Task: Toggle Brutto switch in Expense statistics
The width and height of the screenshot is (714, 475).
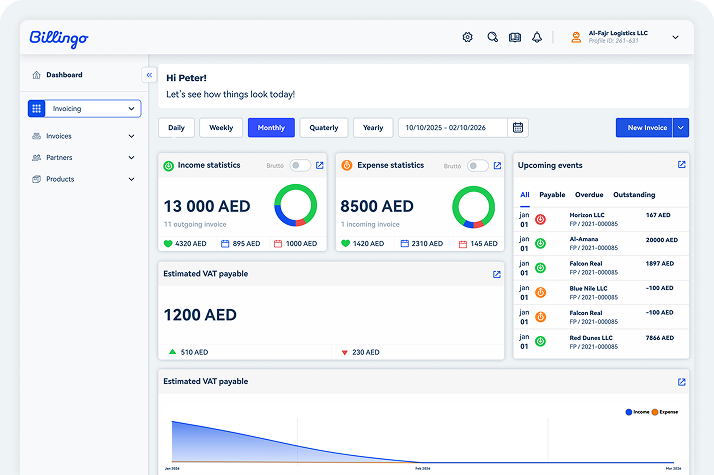Action: tap(478, 166)
